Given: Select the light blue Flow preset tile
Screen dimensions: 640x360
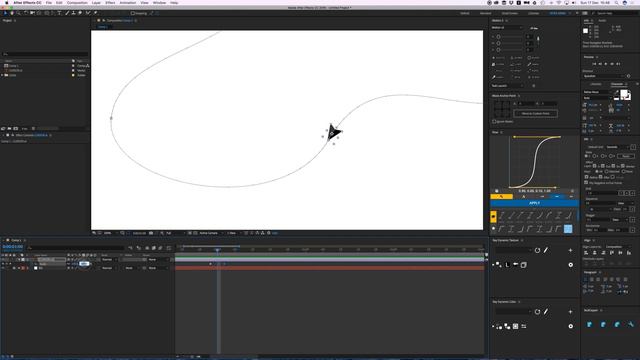Looking at the screenshot, I should coord(568,229).
